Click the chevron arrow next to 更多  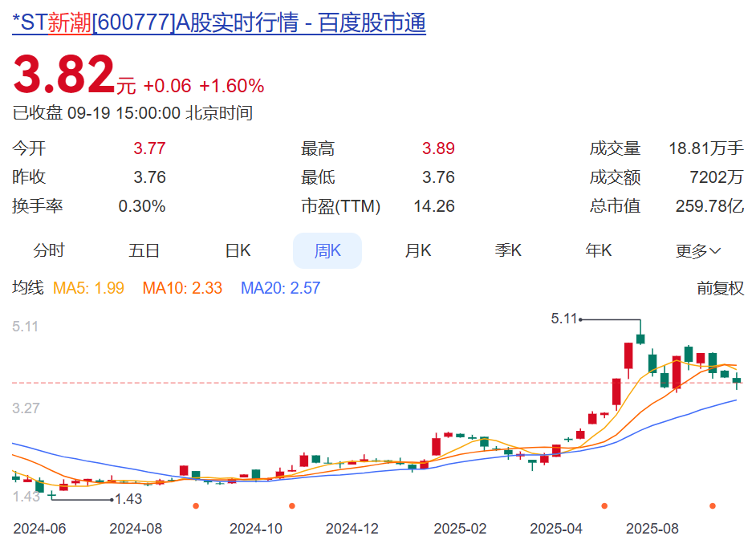click(x=715, y=251)
